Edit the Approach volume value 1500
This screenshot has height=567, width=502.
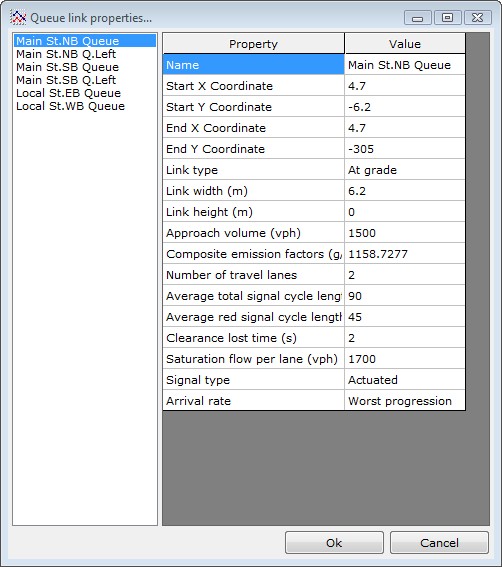pos(405,233)
